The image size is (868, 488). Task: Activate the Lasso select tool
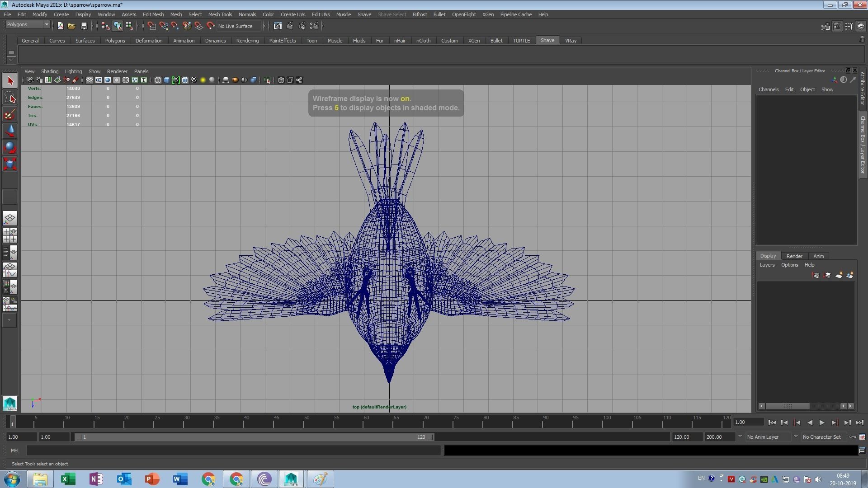tap(10, 98)
